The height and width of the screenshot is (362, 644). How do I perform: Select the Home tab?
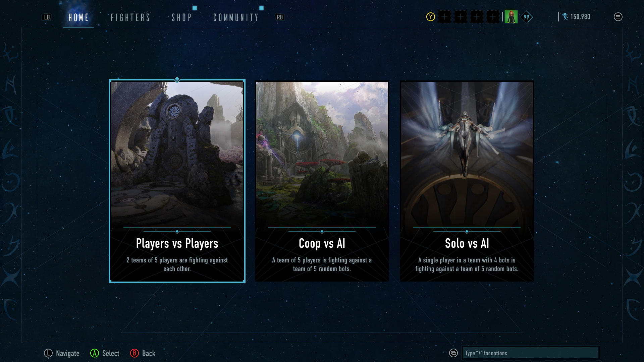(78, 17)
